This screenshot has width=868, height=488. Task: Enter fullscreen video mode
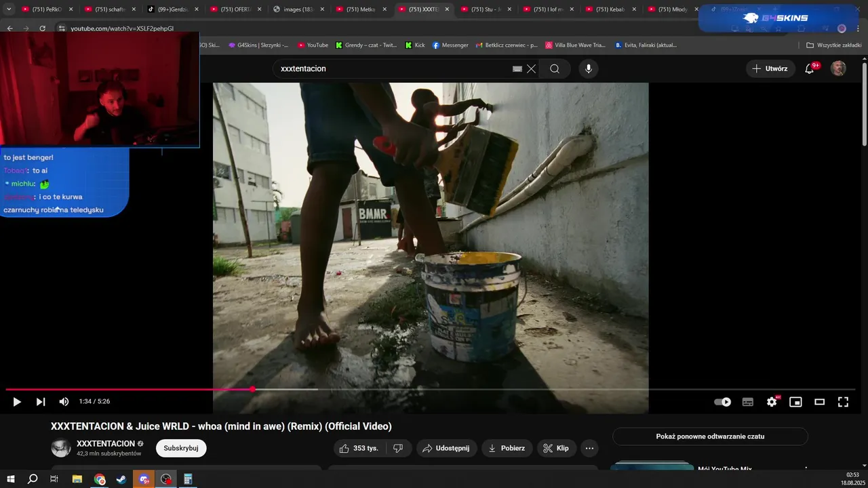coord(843,402)
